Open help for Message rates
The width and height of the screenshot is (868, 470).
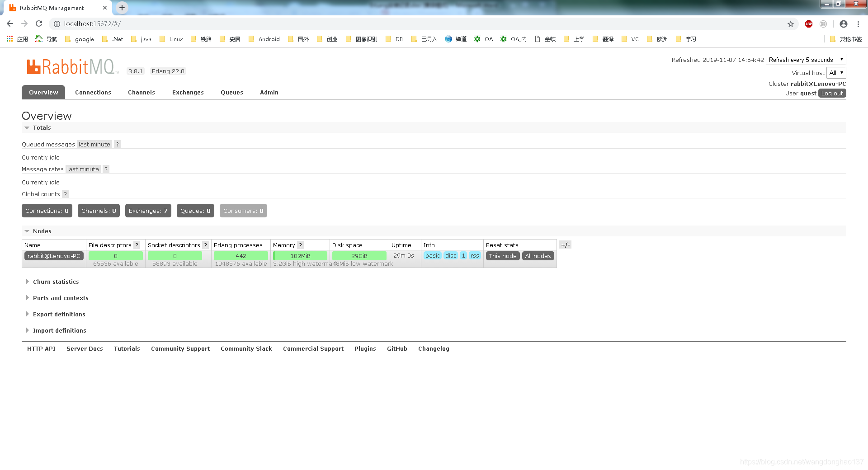[106, 169]
